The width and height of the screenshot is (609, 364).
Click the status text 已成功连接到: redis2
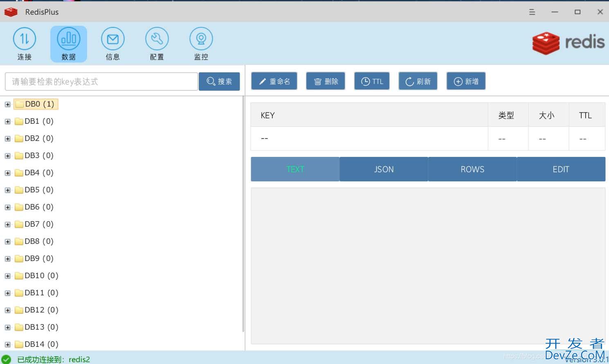54,360
